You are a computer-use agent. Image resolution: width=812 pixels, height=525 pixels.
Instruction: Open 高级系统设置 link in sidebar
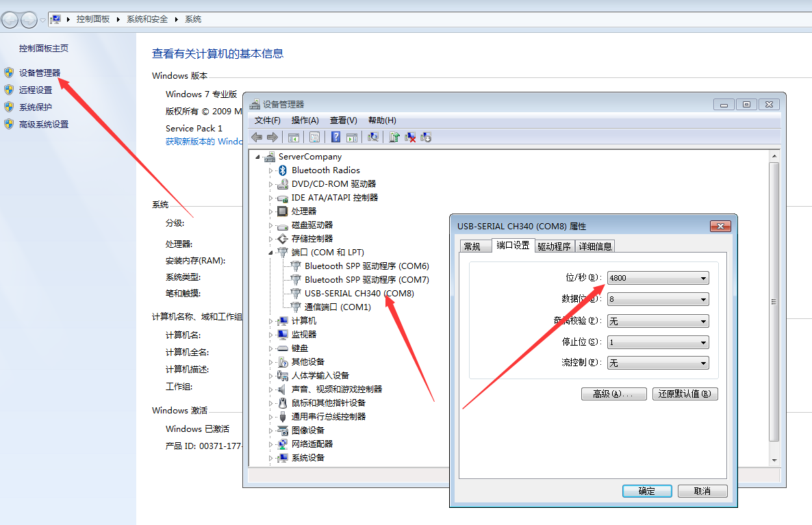(x=44, y=125)
